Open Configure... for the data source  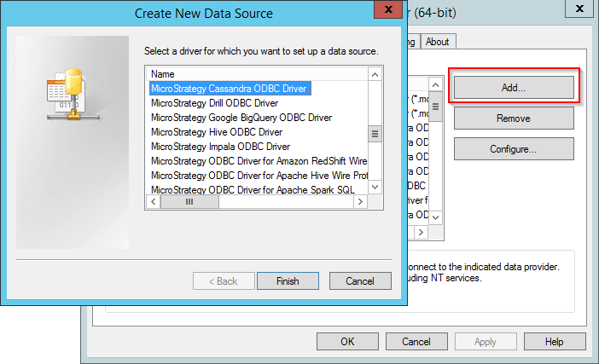coord(514,149)
